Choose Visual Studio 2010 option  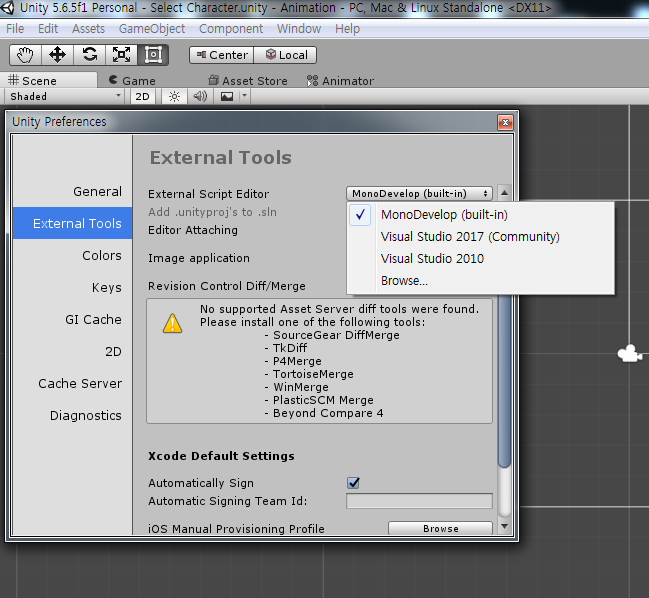click(x=480, y=259)
